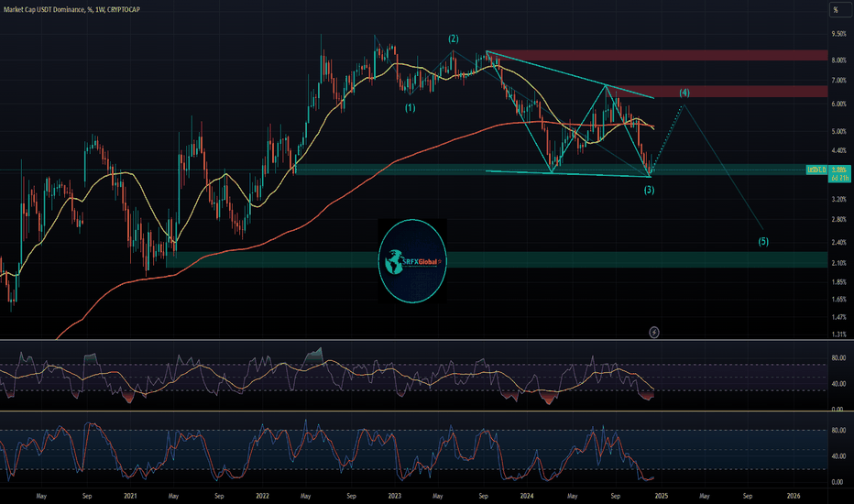This screenshot has width=854, height=504.
Task: Click the 2025 label on time axis
Action: pyautogui.click(x=662, y=496)
